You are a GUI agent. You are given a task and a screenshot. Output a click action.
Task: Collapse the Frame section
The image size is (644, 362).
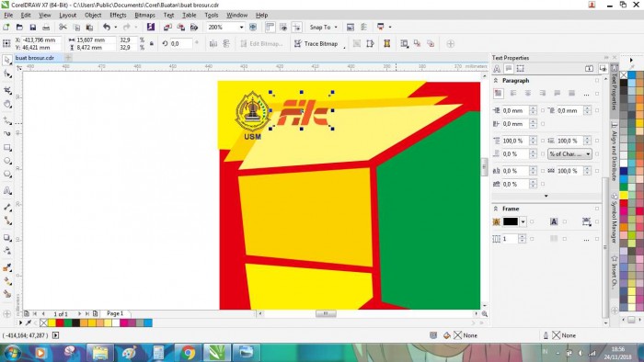[496, 209]
